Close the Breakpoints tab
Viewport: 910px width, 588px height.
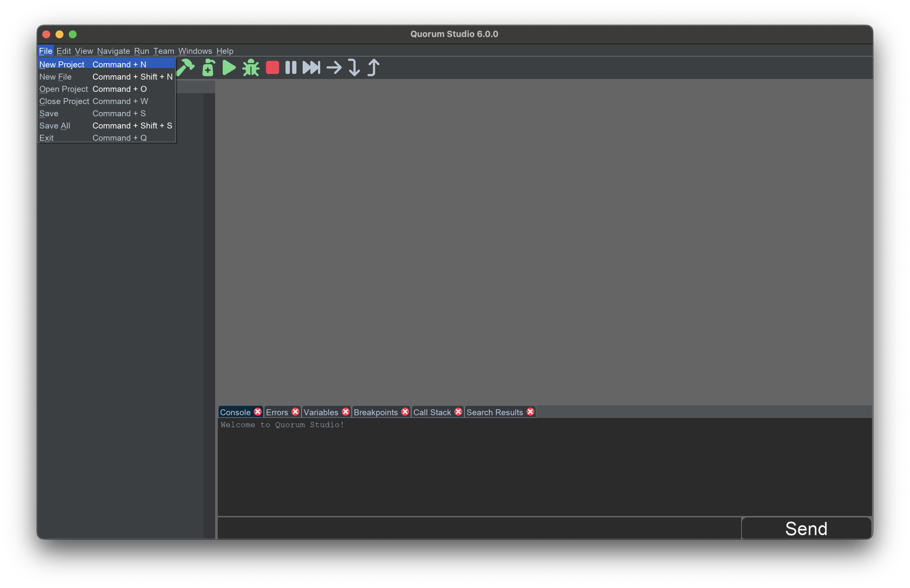click(405, 412)
